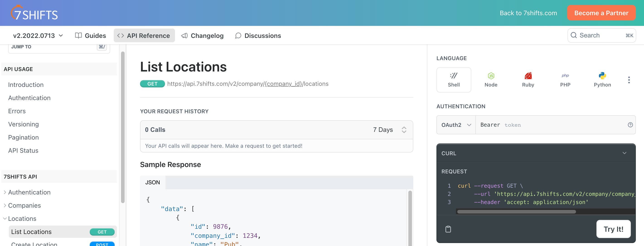The image size is (644, 246).
Task: Copy the curl request with clipboard icon
Action: point(448,229)
